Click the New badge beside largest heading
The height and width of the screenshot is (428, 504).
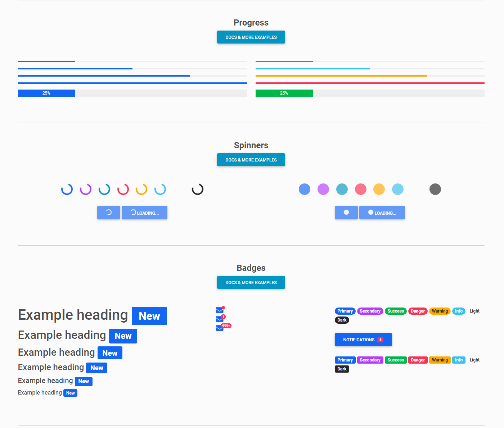(149, 316)
